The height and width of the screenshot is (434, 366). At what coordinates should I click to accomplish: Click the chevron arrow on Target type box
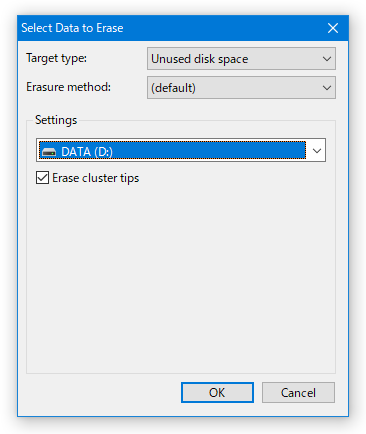coord(327,59)
